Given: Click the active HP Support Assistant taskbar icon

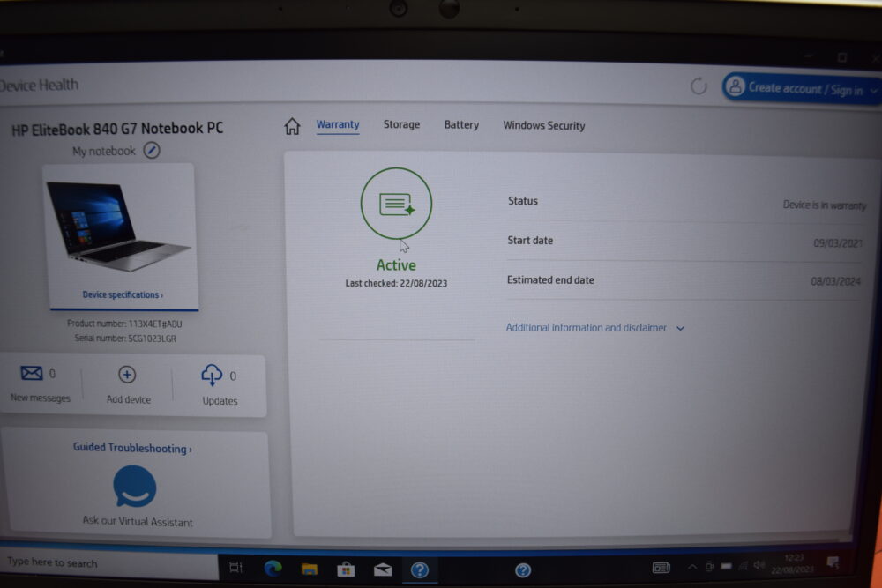Looking at the screenshot, I should (420, 570).
